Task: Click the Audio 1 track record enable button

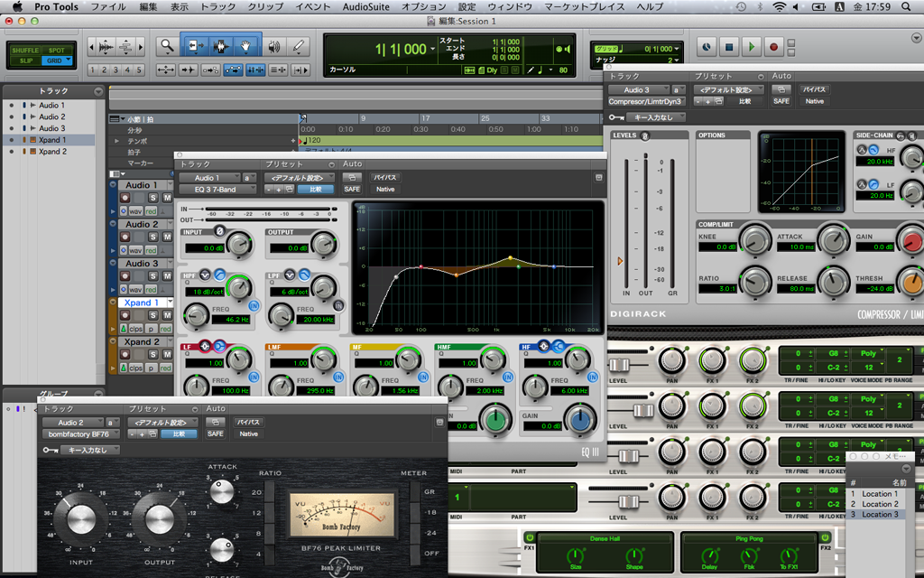Action: (125, 198)
